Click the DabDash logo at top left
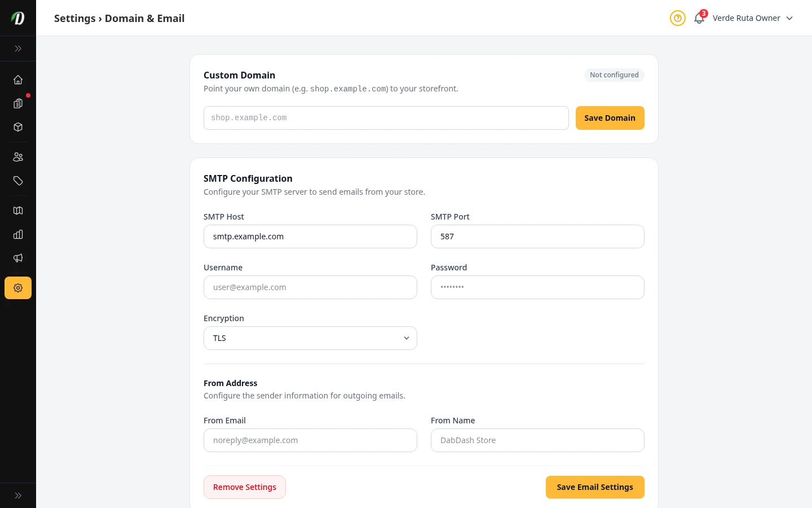The width and height of the screenshot is (812, 508). click(18, 17)
